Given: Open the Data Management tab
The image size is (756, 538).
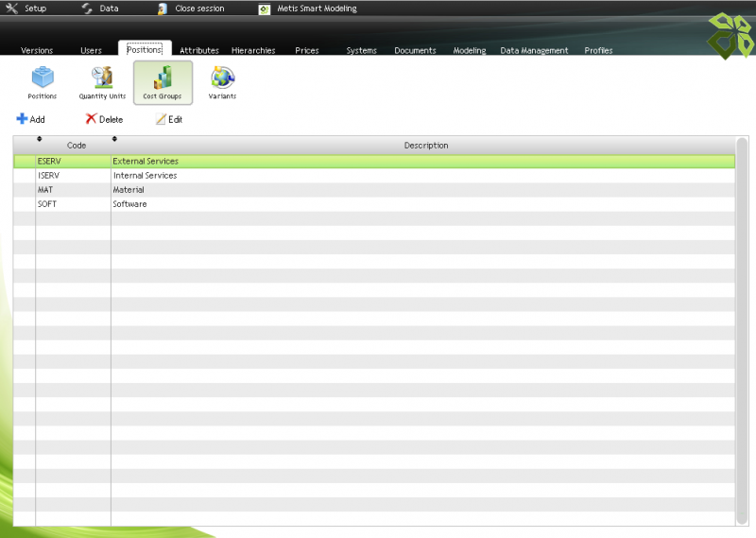Looking at the screenshot, I should click(x=534, y=50).
